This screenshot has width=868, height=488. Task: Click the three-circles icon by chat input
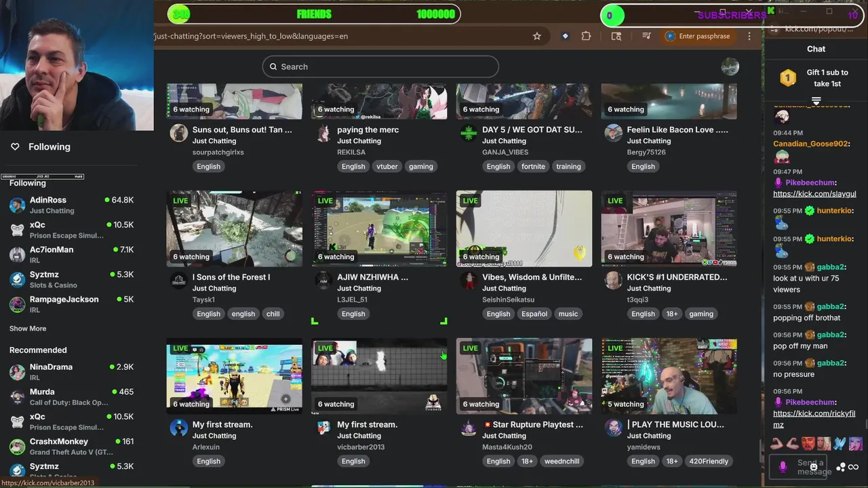point(841,467)
